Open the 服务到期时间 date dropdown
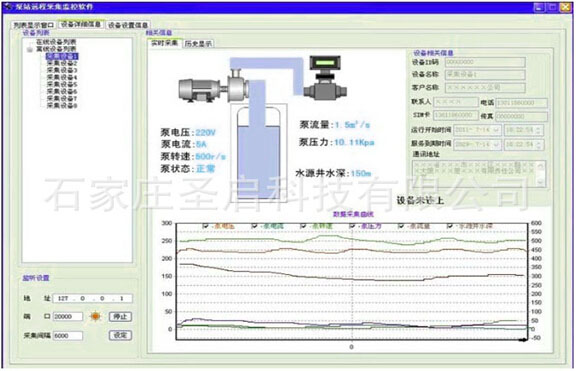576x371 pixels. (496, 144)
